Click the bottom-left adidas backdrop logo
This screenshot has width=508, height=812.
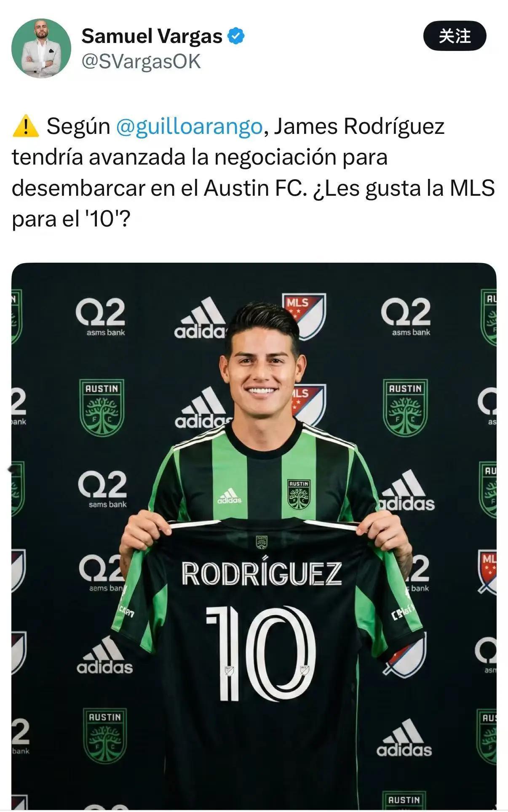[x=104, y=656]
